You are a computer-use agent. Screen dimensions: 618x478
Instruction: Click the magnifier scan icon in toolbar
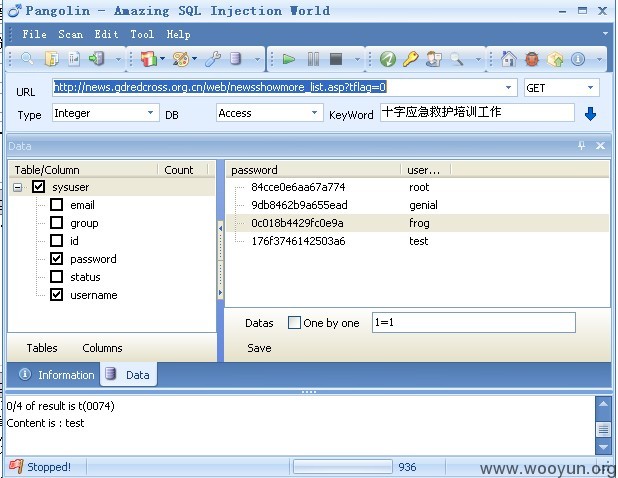27,59
